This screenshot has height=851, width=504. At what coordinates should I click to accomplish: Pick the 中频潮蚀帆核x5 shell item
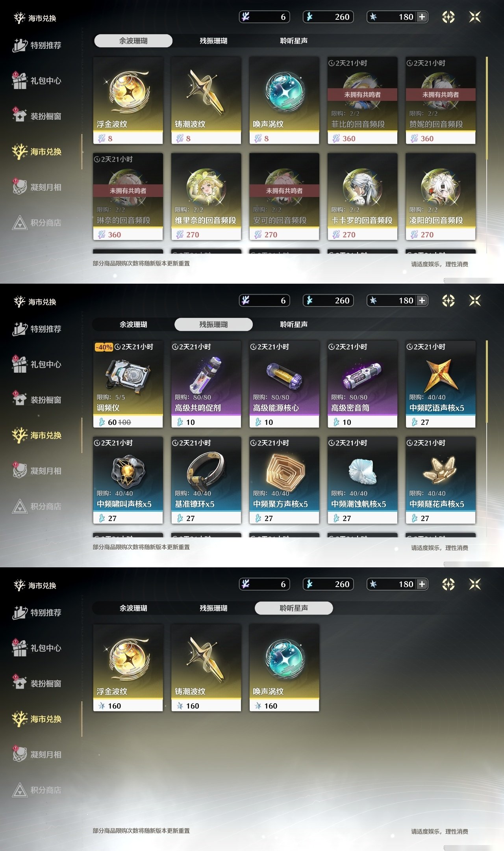pyautogui.click(x=363, y=480)
